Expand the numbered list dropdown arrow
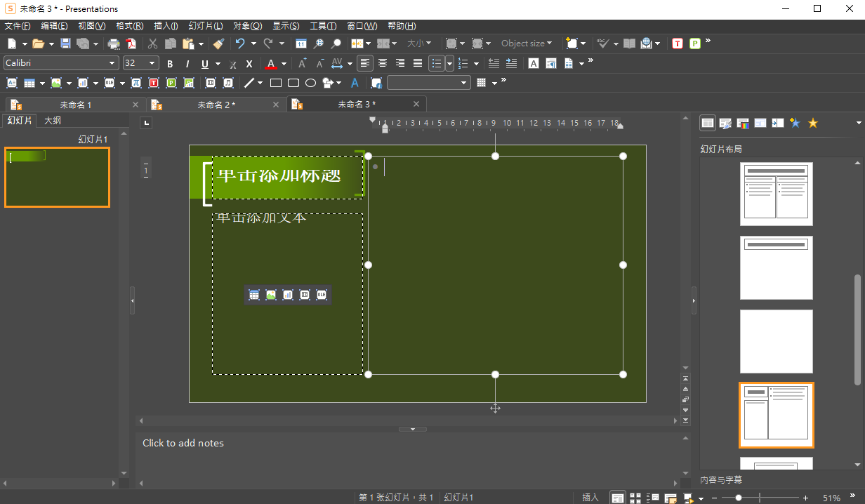 [x=476, y=63]
